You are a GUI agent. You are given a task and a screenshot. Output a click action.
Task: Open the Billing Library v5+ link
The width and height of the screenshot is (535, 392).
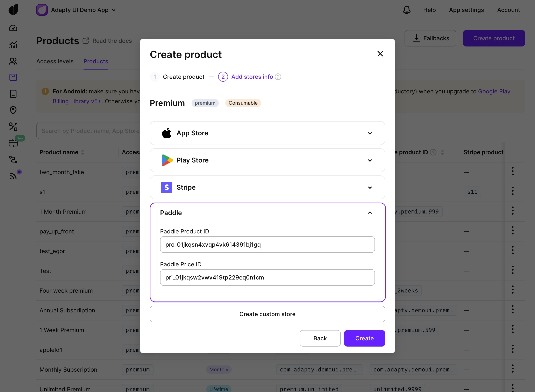pyautogui.click(x=77, y=101)
